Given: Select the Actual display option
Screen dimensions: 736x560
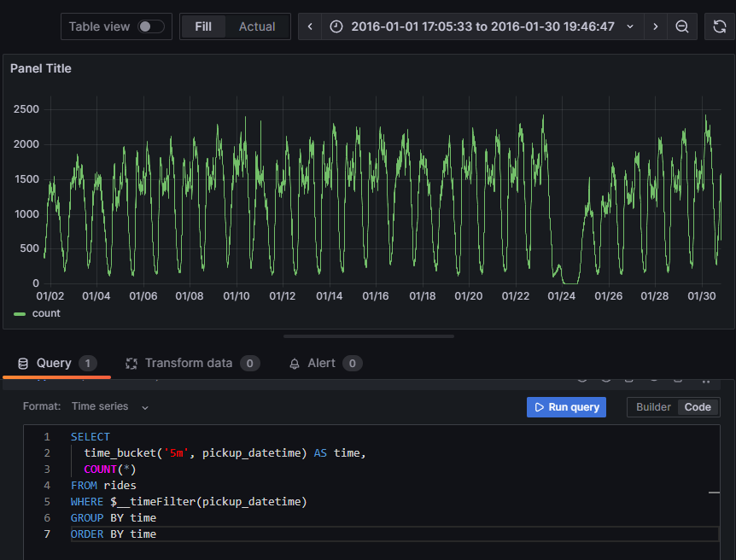Looking at the screenshot, I should [257, 26].
